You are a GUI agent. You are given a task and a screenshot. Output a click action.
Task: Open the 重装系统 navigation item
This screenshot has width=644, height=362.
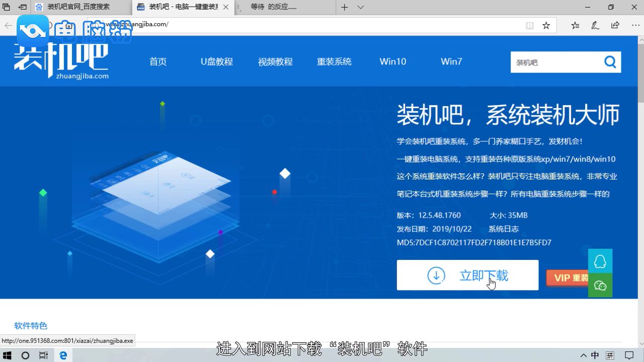[334, 62]
